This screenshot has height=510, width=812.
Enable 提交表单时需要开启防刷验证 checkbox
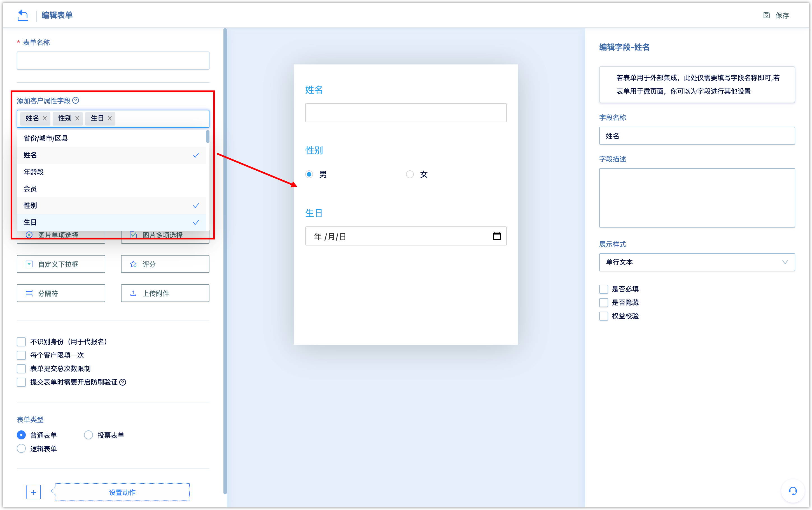(x=21, y=382)
